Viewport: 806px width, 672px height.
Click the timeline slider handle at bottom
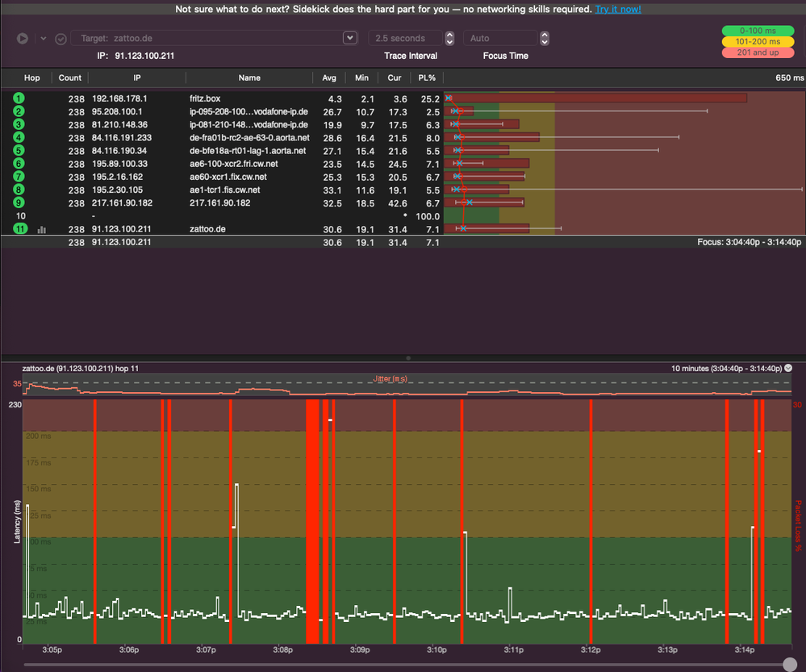pyautogui.click(x=789, y=665)
